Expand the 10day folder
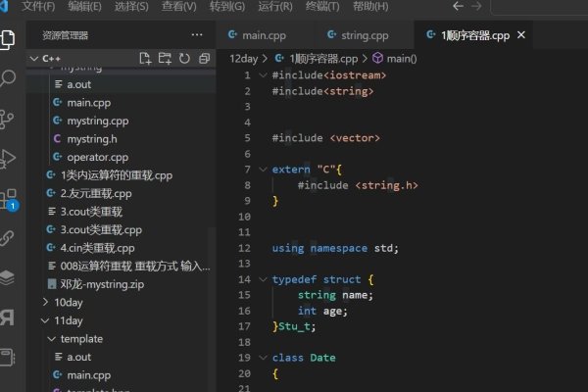This screenshot has width=588, height=392. click(x=47, y=302)
